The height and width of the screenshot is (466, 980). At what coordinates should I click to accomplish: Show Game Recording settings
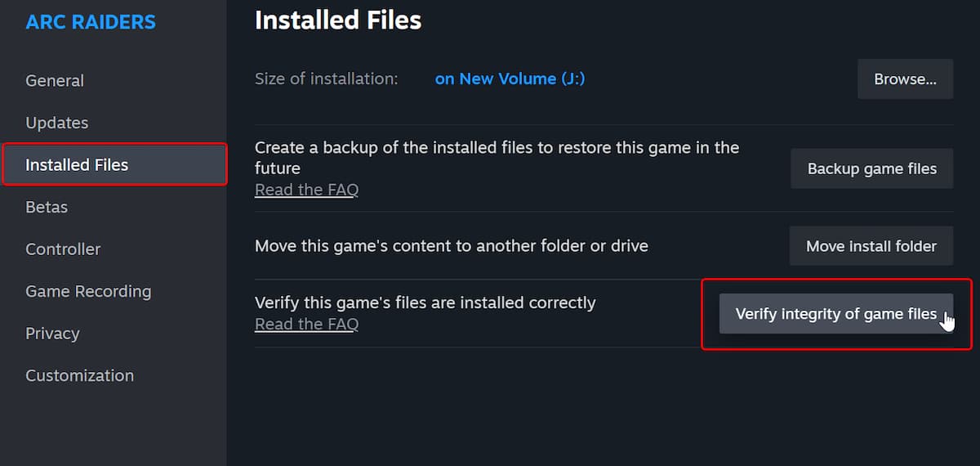[88, 291]
